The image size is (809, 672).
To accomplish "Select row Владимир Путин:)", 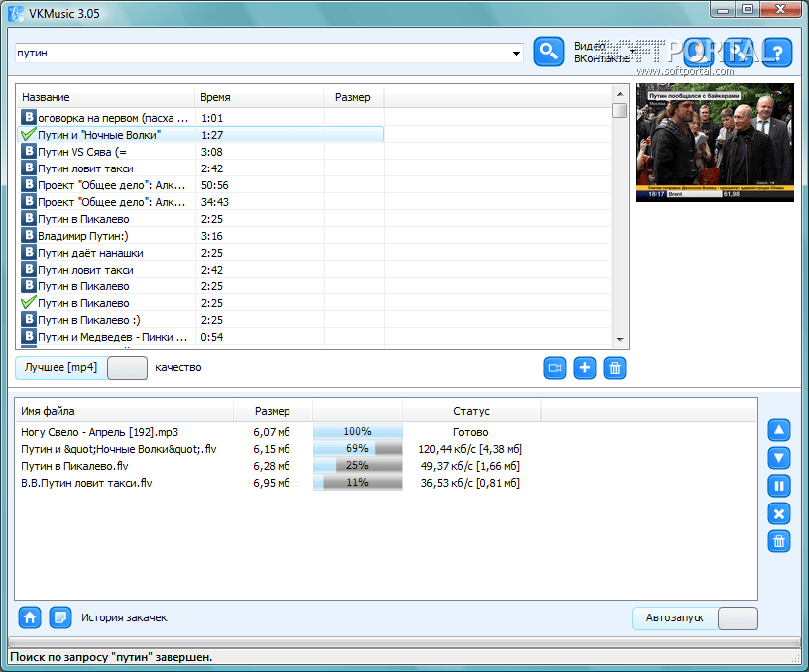I will pos(200,236).
